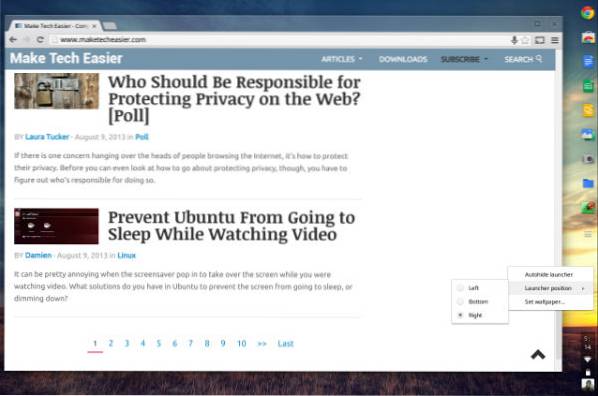Image resolution: width=598 pixels, height=396 pixels.
Task: Open a new browser tab
Action: pos(110,26)
